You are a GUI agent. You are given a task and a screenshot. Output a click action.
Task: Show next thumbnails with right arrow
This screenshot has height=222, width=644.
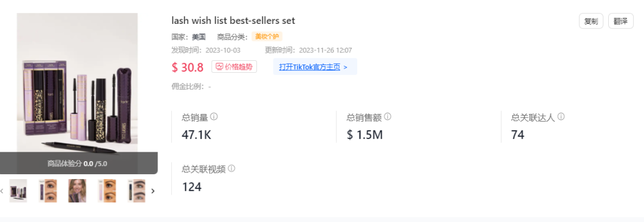click(153, 191)
